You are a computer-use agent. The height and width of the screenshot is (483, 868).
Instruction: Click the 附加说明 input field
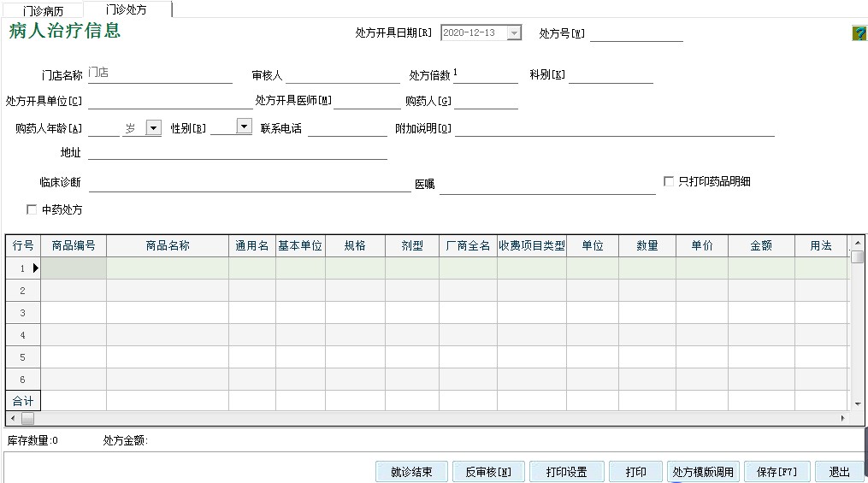(x=615, y=128)
